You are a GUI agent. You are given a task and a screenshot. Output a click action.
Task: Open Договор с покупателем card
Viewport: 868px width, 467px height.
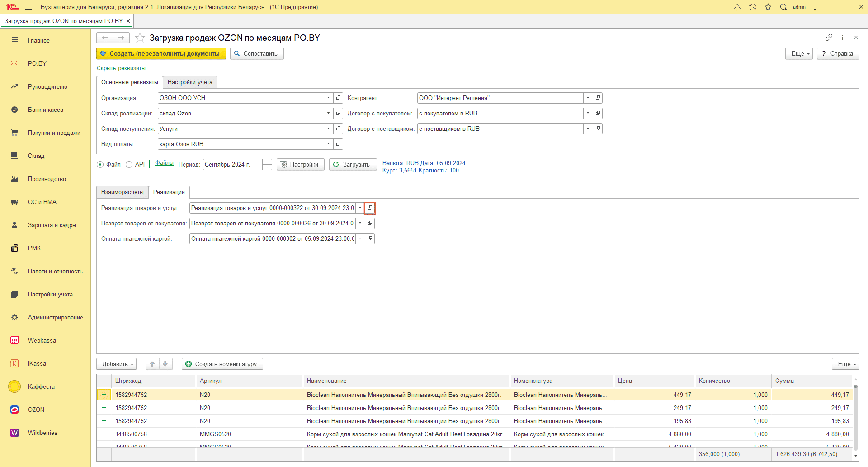pos(598,113)
